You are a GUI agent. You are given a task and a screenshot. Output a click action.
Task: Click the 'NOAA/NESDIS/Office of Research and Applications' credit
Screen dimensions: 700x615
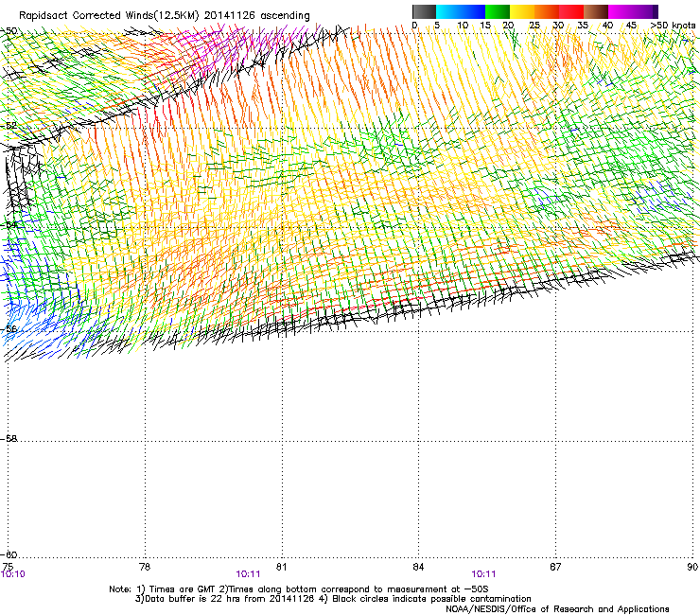557,609
